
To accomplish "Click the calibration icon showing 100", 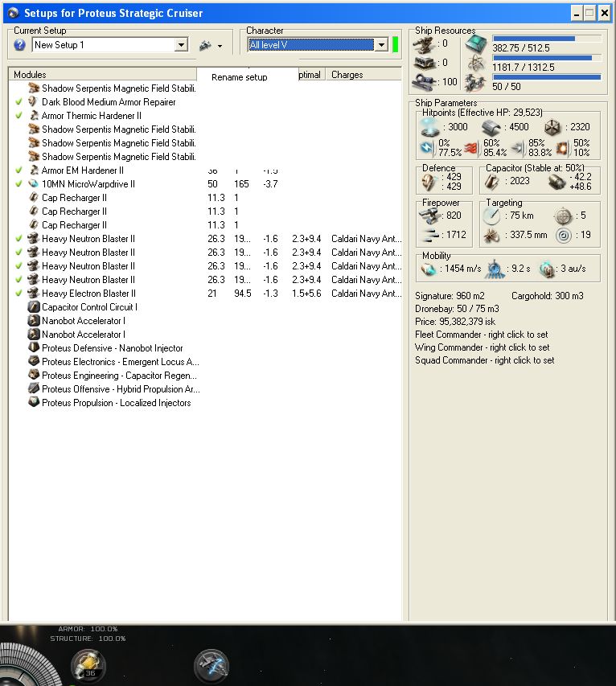I will tap(424, 82).
